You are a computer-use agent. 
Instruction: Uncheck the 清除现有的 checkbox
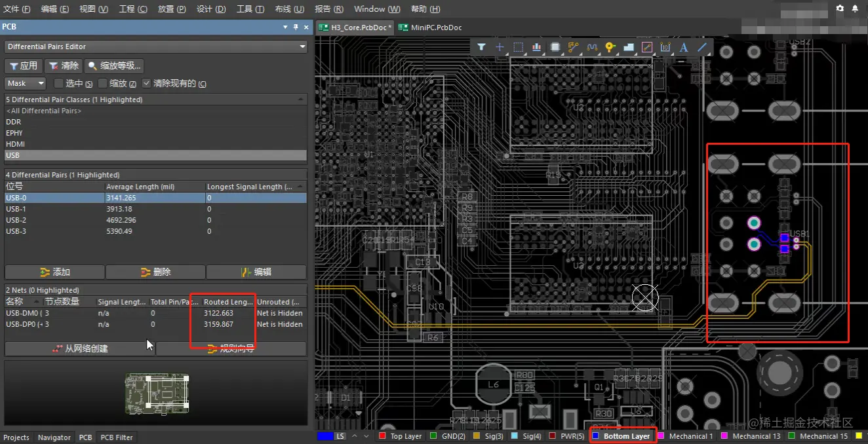(146, 83)
